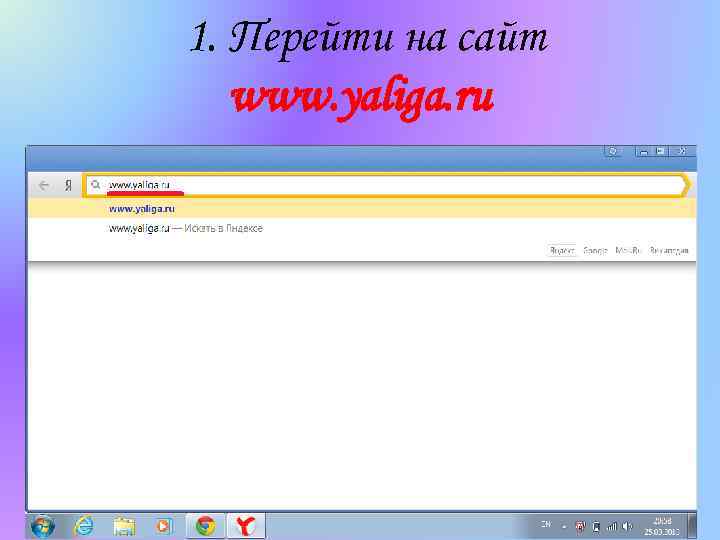Open the network signal tray icon
720x540 pixels.
click(x=612, y=527)
